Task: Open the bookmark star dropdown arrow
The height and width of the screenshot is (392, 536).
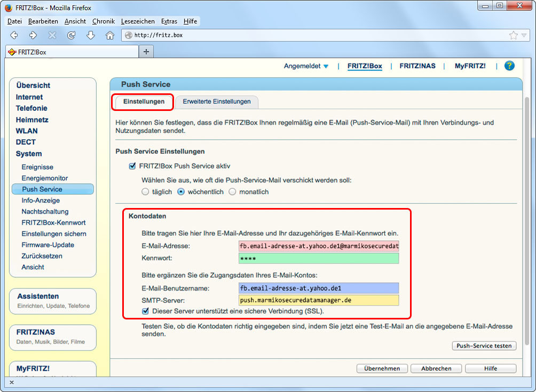Action: click(524, 35)
